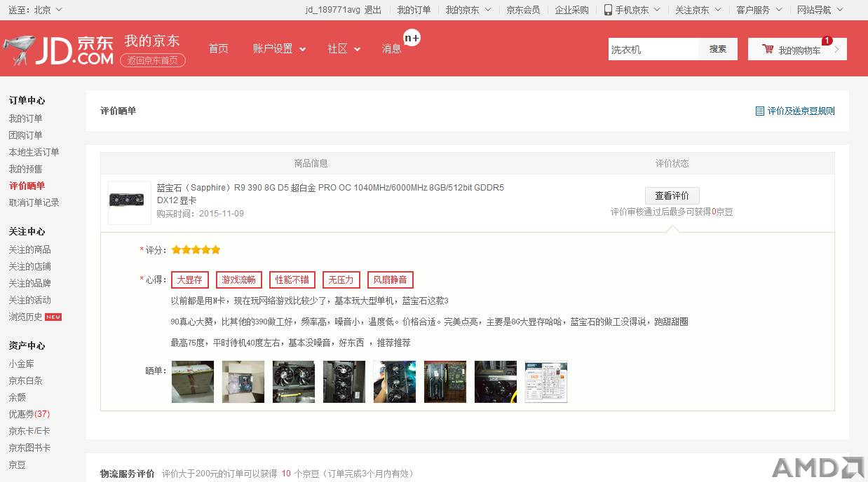868x482 pixels.
Task: Open 京东白条 in sidebar
Action: 25,380
